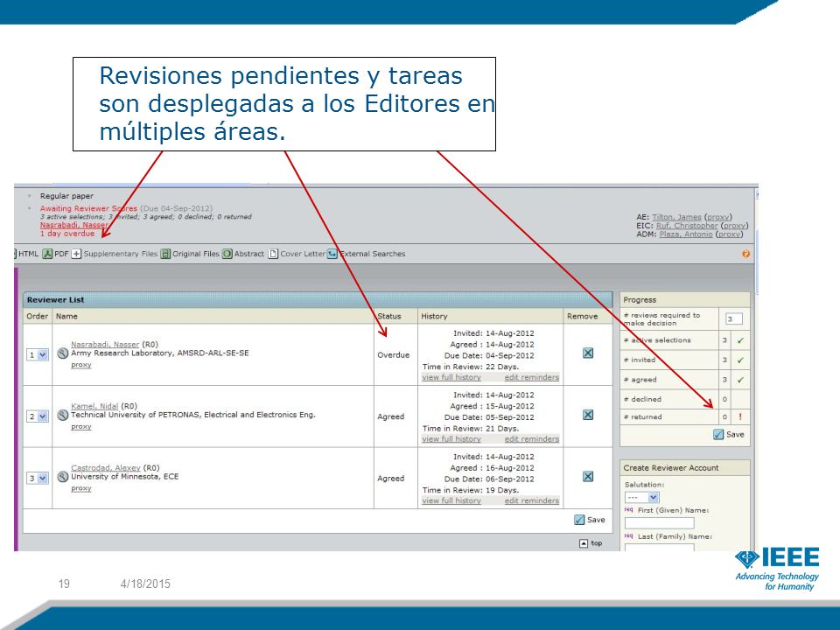This screenshot has width=840, height=630.
Task: Remove reviewer Nasrabadi with X icon
Action: [x=588, y=353]
